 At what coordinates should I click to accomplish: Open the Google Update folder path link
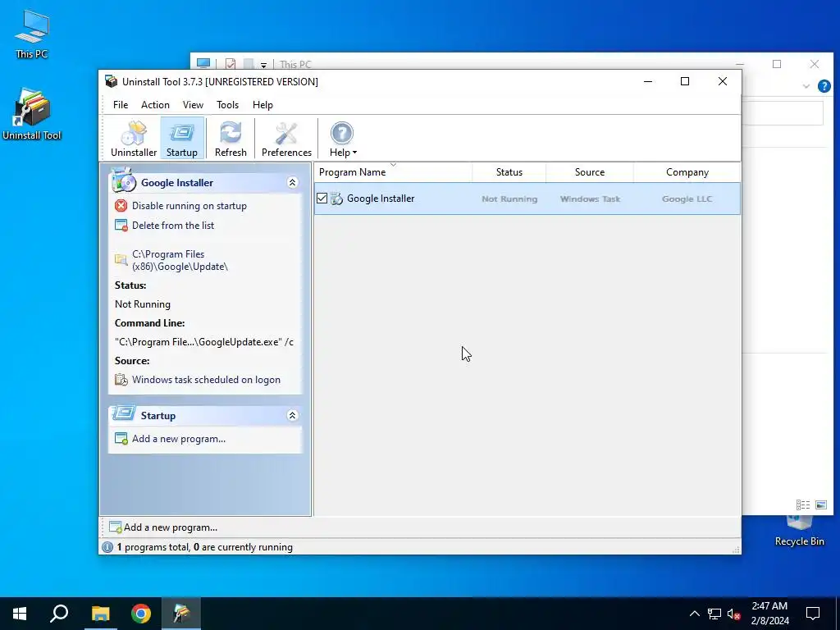pyautogui.click(x=180, y=260)
